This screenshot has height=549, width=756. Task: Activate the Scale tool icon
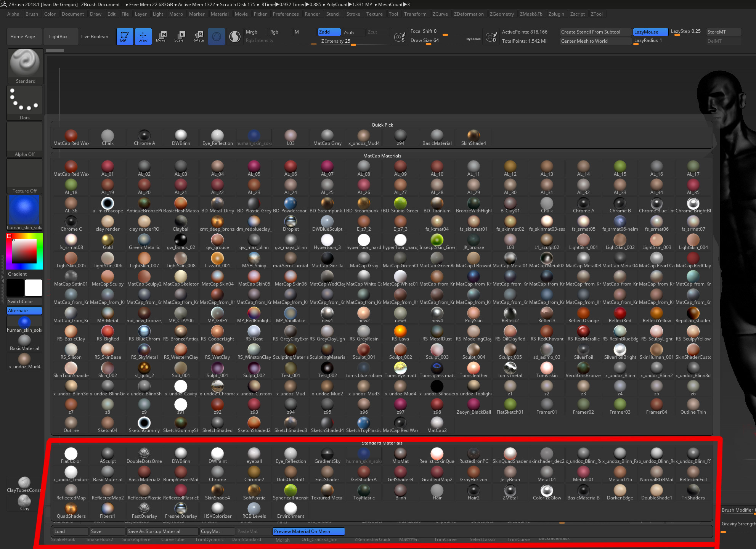(179, 37)
